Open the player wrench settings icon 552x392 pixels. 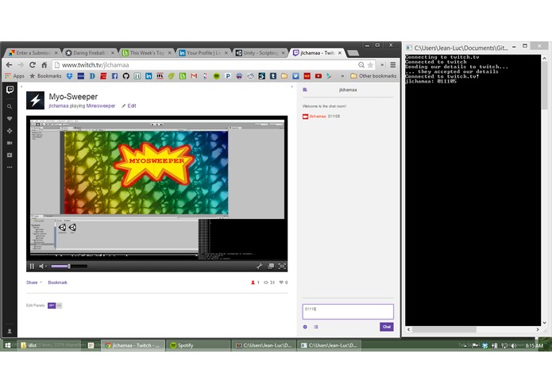pyautogui.click(x=260, y=266)
